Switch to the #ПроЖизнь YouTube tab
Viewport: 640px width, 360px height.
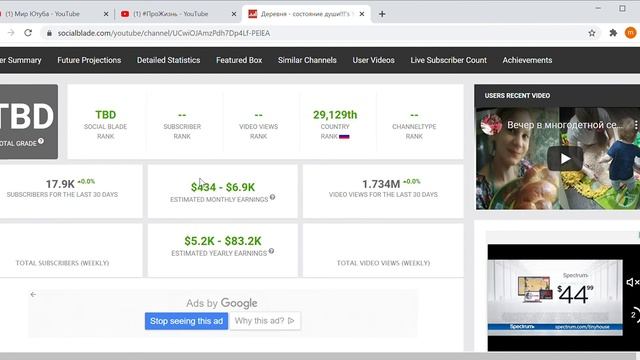coord(178,14)
